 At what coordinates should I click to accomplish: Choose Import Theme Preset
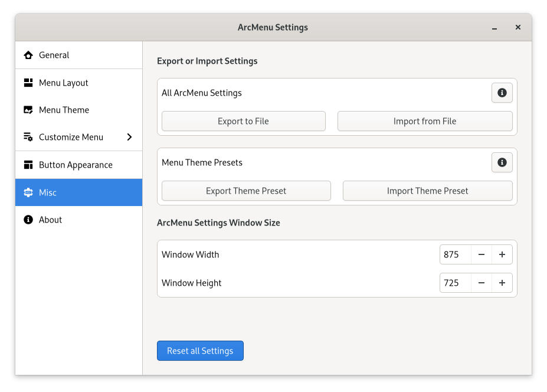click(x=427, y=191)
